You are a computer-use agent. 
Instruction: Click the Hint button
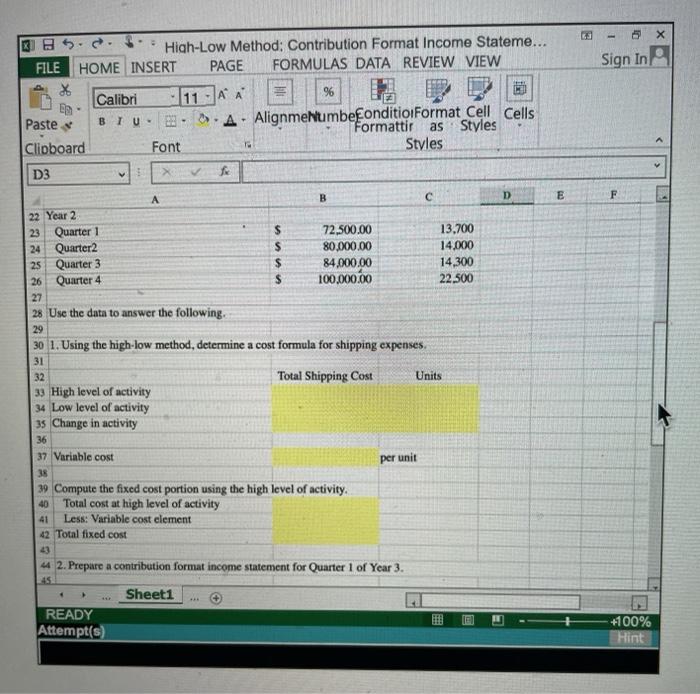point(630,638)
